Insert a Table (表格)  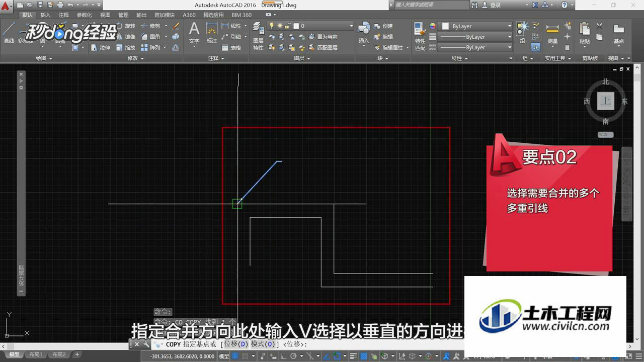(231, 48)
